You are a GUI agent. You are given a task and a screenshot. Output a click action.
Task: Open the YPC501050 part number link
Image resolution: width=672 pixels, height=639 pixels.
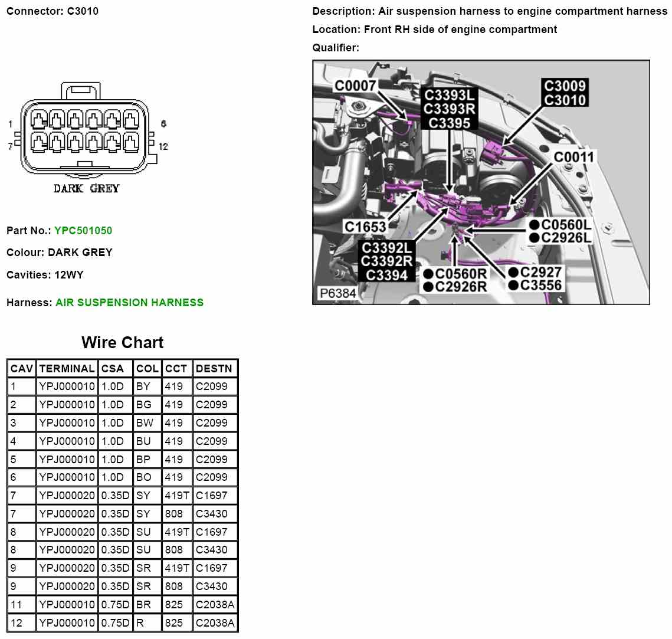(x=83, y=231)
